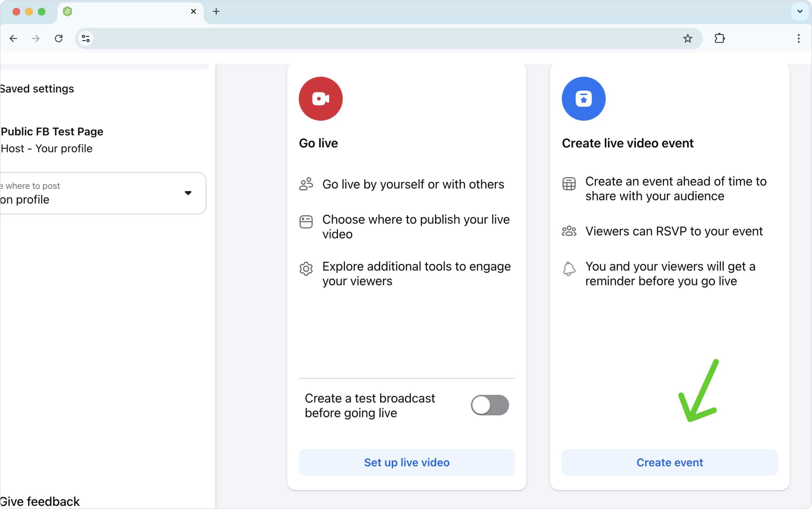Close the current browser tab
This screenshot has width=812, height=509.
194,11
